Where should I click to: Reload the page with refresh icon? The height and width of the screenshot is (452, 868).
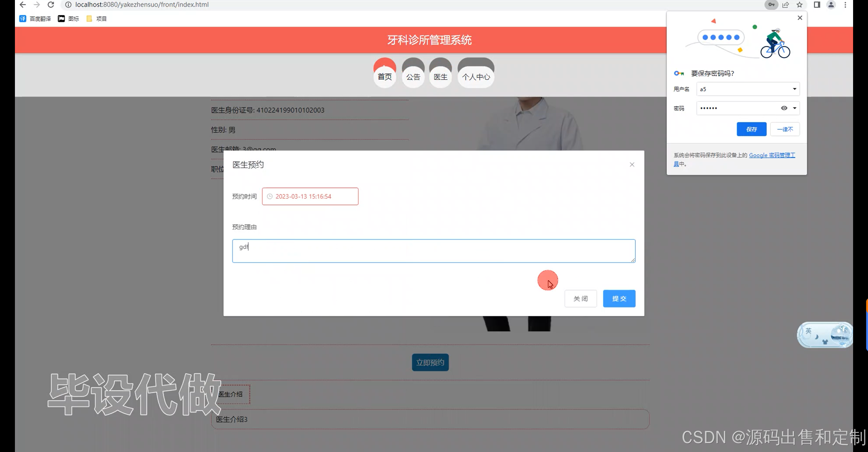(x=51, y=5)
